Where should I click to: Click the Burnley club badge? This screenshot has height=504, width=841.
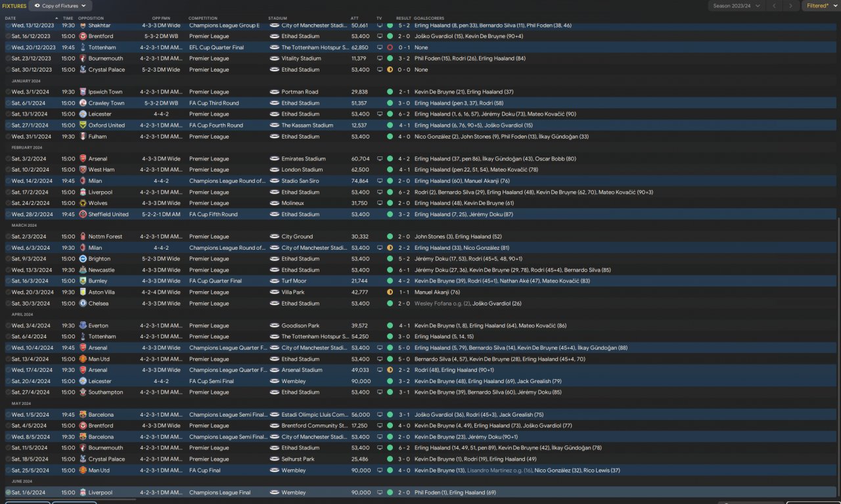click(83, 281)
